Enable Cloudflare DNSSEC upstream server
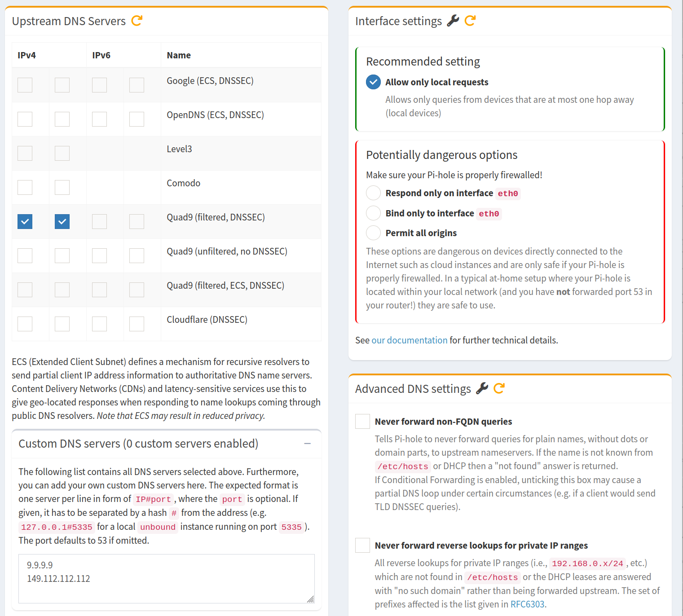This screenshot has width=683, height=616. point(25,323)
